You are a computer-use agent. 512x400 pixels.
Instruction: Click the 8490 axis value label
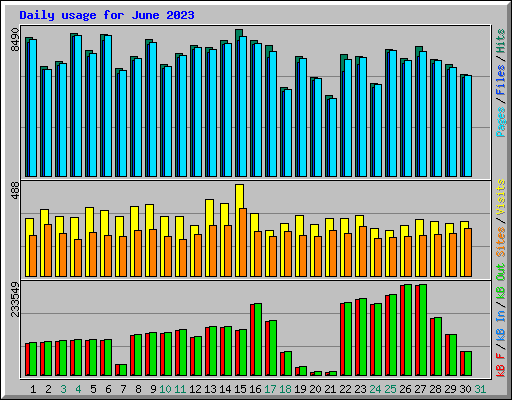pos(15,40)
